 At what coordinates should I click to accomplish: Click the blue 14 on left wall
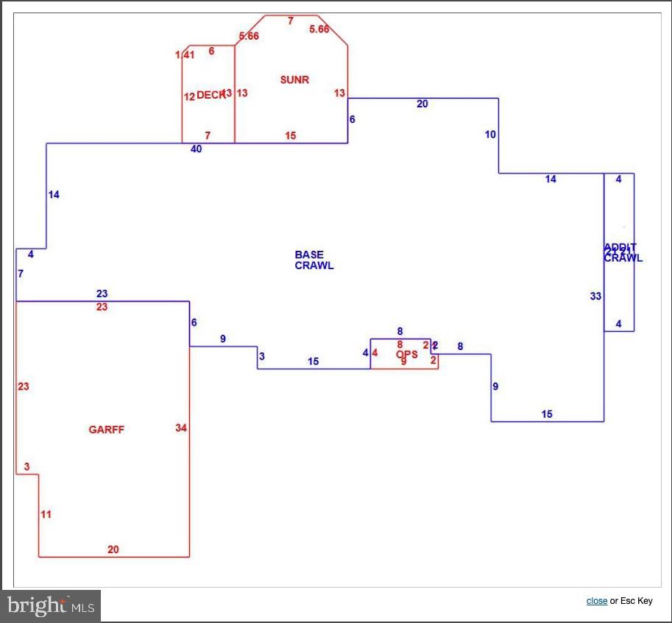tap(54, 195)
